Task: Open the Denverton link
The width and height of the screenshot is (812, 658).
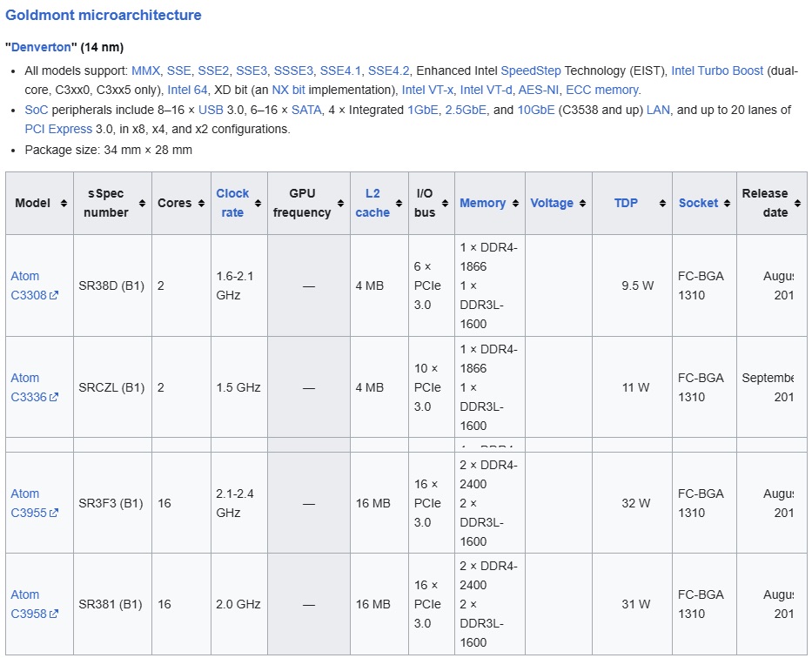Action: tap(41, 47)
